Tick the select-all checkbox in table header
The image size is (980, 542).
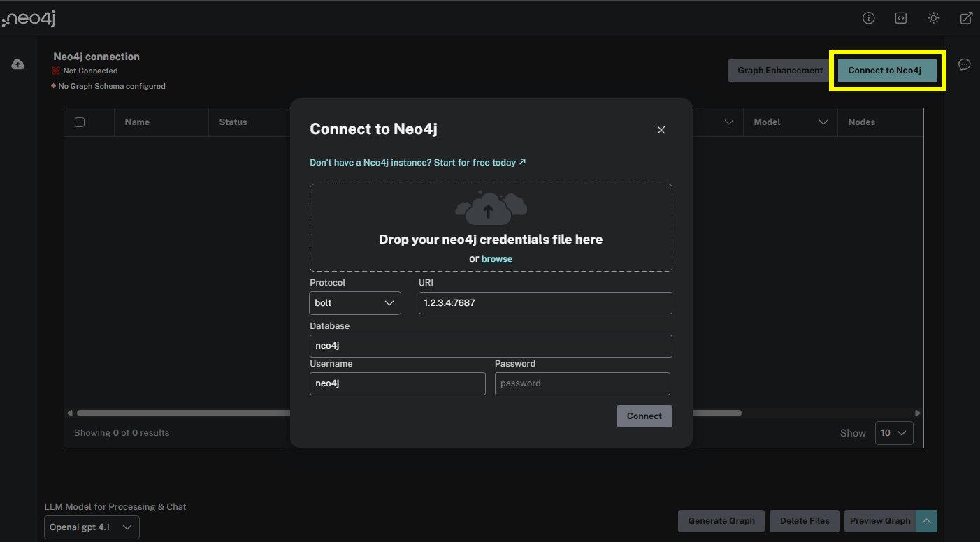[x=80, y=122]
